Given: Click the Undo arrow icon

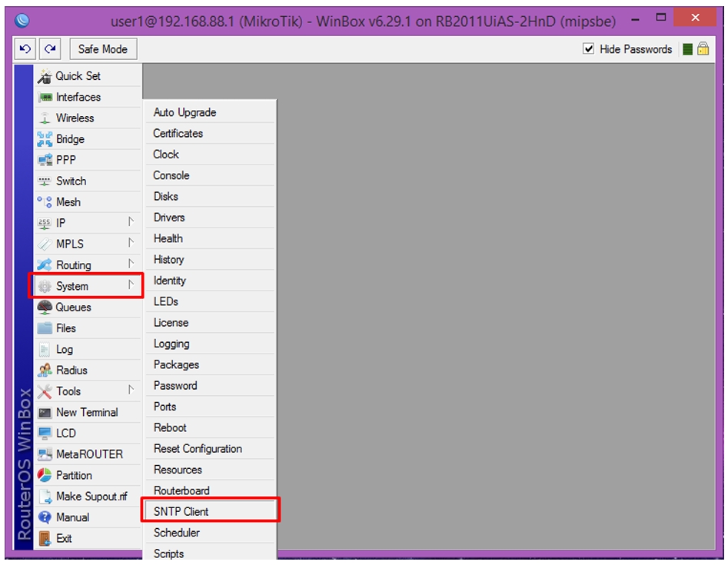Looking at the screenshot, I should [25, 48].
